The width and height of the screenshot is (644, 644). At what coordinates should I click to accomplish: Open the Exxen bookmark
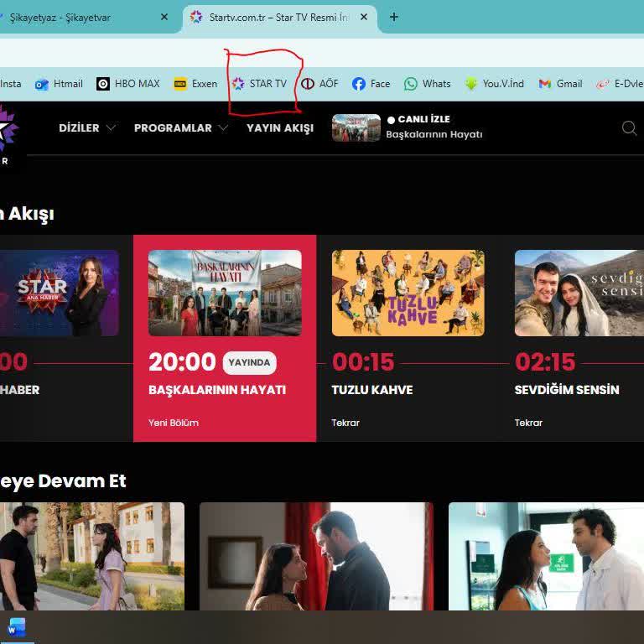click(195, 84)
